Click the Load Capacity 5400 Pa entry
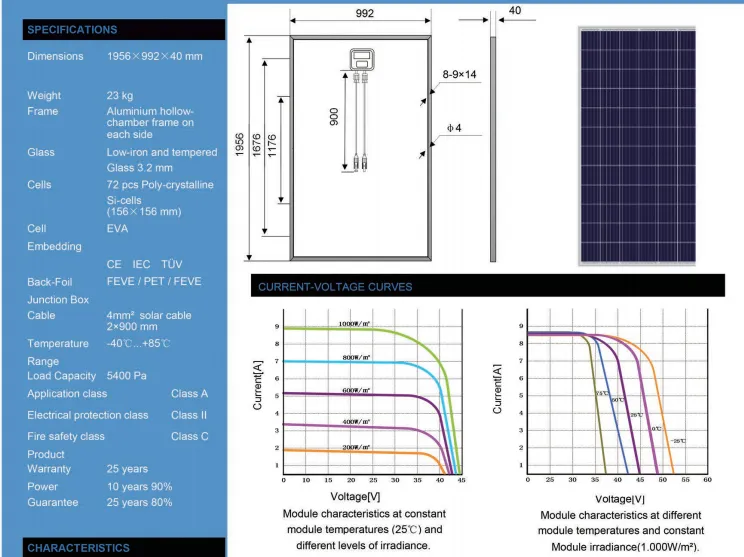 coord(88,376)
